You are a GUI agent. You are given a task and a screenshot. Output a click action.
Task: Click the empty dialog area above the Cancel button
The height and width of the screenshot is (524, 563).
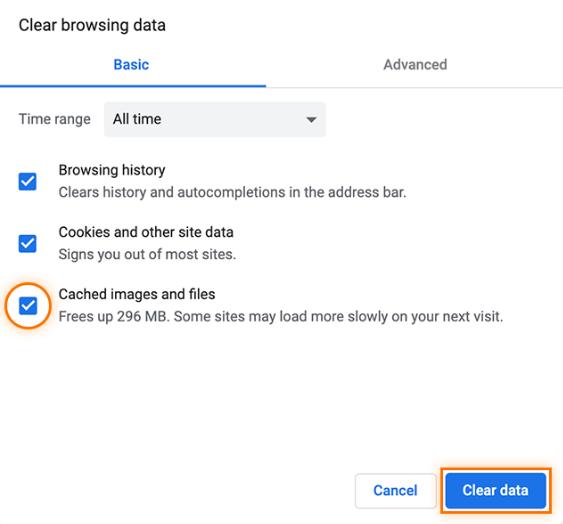pyautogui.click(x=395, y=413)
